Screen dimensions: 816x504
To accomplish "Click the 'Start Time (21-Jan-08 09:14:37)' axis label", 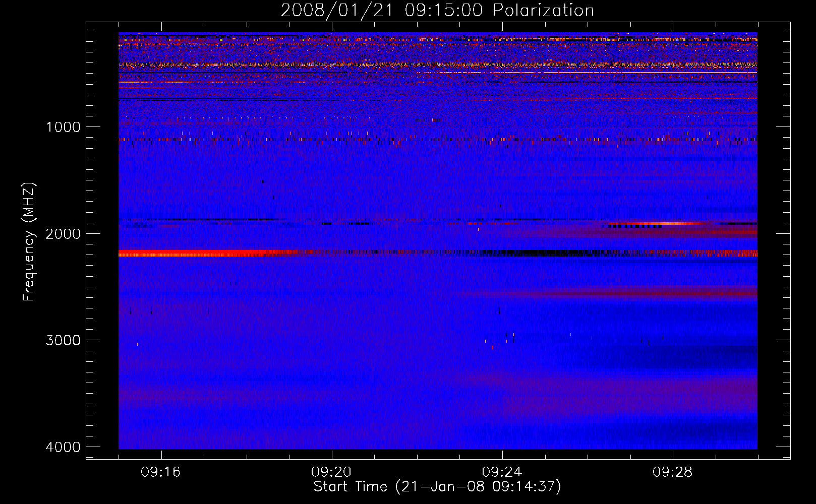I will point(437,487).
